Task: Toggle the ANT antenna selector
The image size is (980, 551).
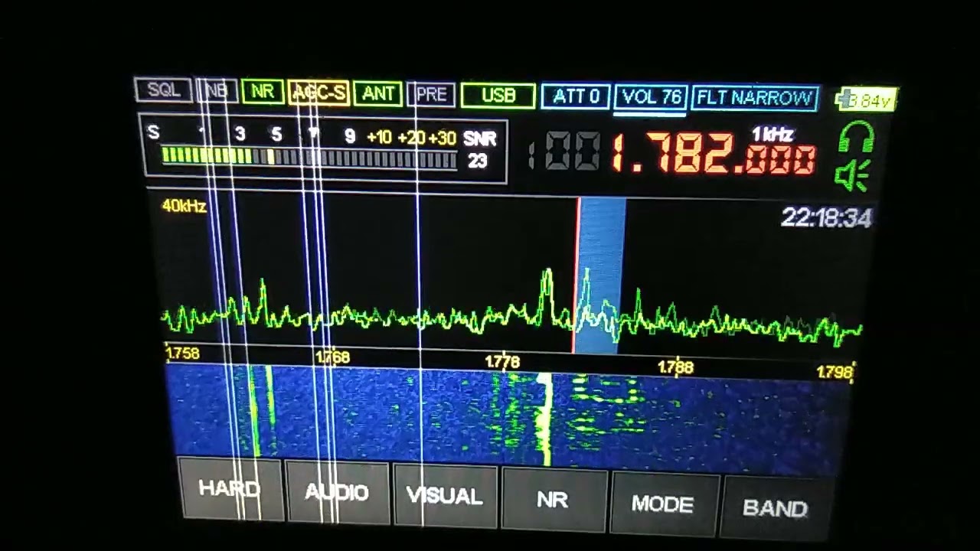Action: (378, 93)
